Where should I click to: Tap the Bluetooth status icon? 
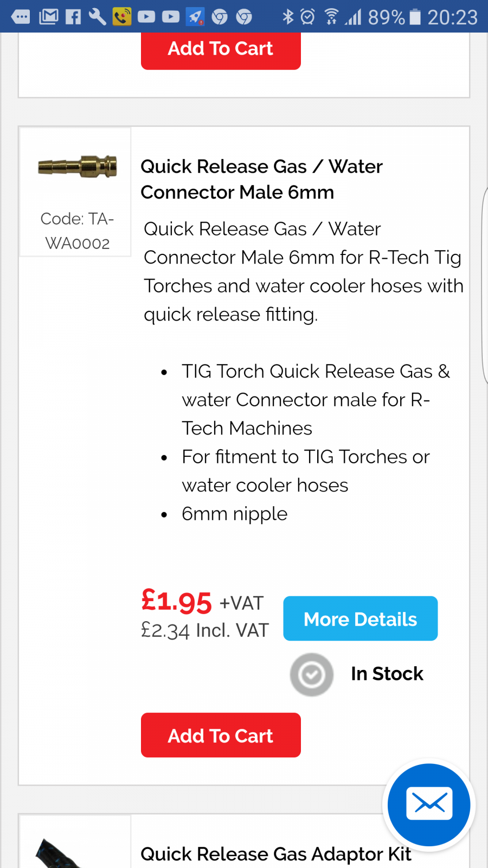point(288,17)
